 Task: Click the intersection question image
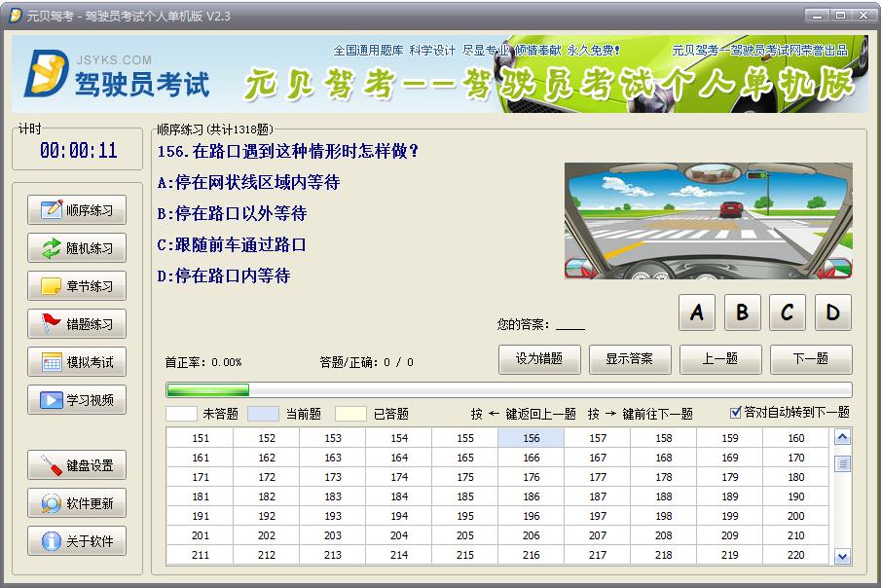click(x=708, y=221)
